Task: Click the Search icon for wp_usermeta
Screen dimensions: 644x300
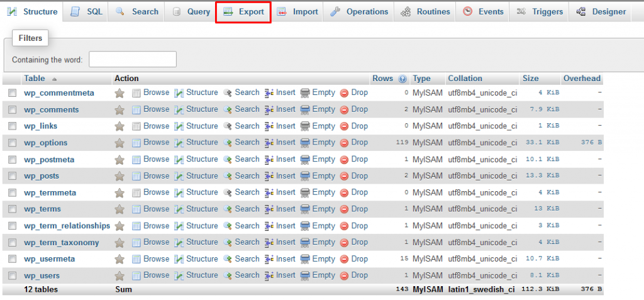Action: [x=228, y=259]
